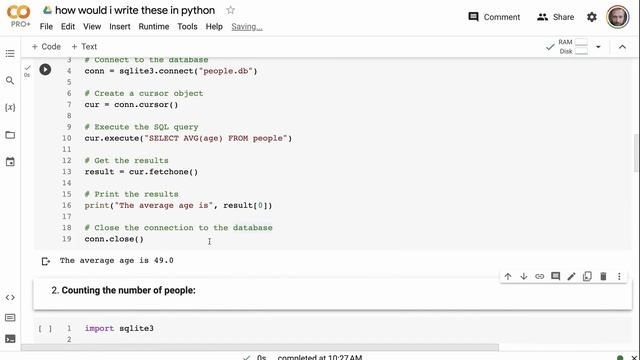Move cell down arrow in cell toolbar
The image size is (640, 360).
524,276
